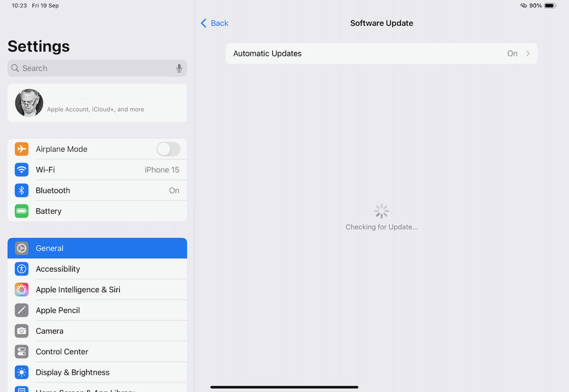The height and width of the screenshot is (392, 569).
Task: Expand Automatic Updates via its chevron
Action: pyautogui.click(x=528, y=54)
